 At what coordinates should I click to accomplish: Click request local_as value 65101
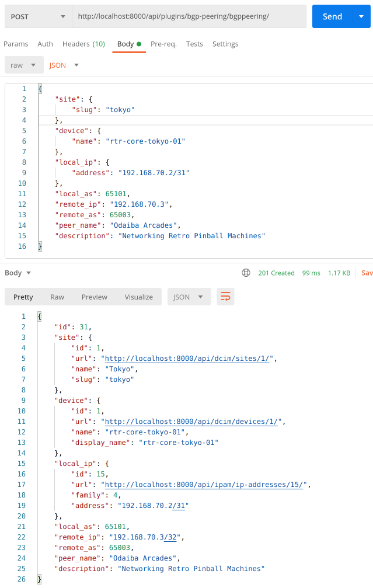tap(116, 194)
